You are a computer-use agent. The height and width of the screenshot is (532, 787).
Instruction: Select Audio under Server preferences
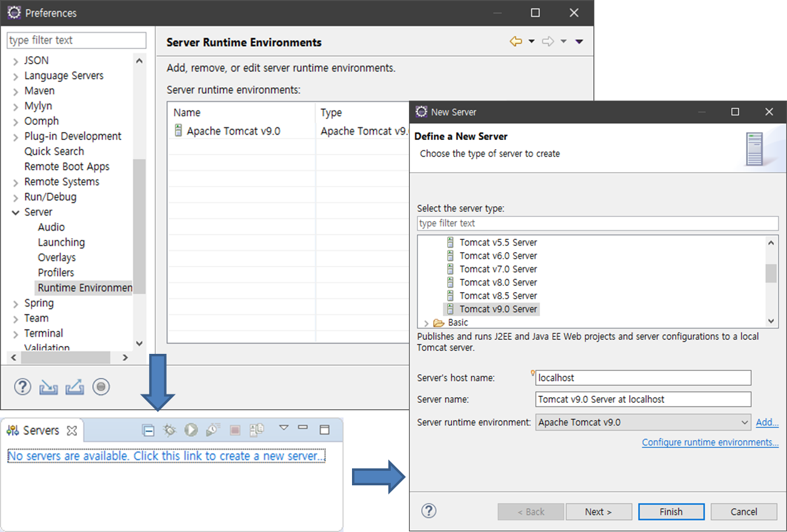point(51,227)
